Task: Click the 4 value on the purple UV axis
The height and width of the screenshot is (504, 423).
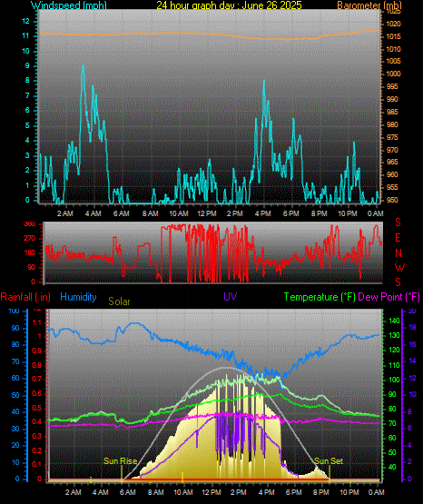Action: point(409,446)
